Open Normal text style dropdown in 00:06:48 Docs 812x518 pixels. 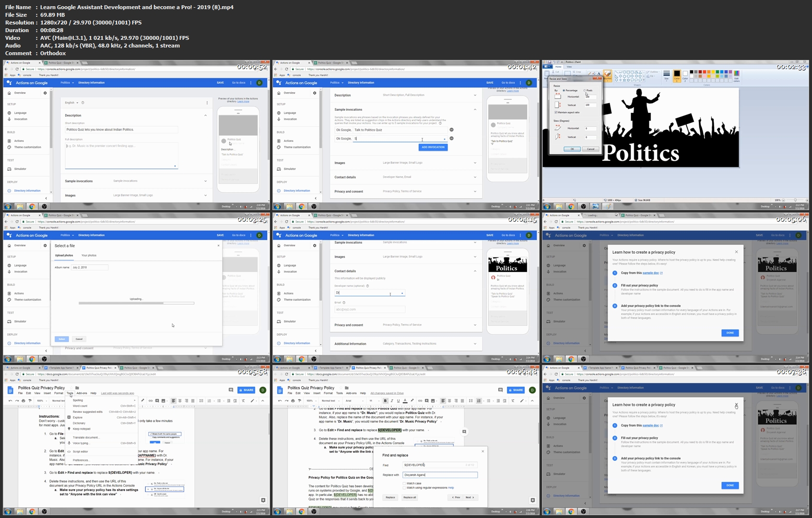pyautogui.click(x=330, y=400)
